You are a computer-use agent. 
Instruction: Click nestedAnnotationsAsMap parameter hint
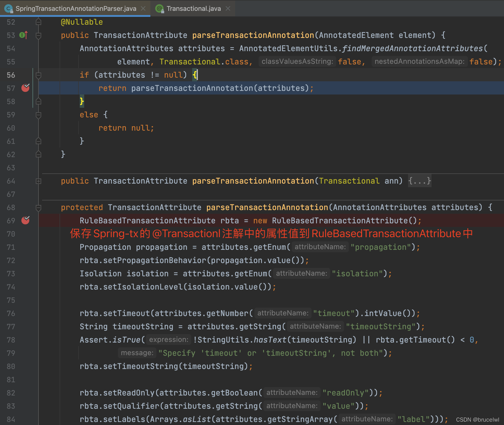point(419,61)
